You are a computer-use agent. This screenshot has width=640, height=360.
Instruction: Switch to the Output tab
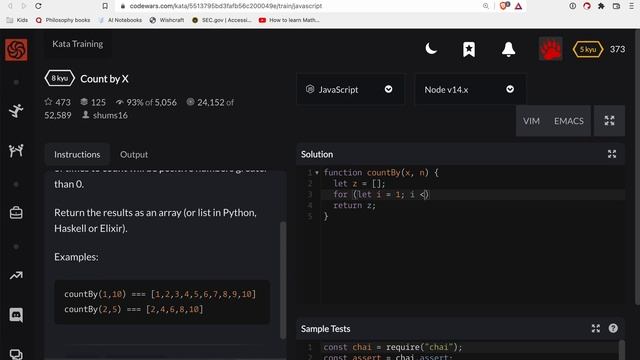[x=134, y=154]
